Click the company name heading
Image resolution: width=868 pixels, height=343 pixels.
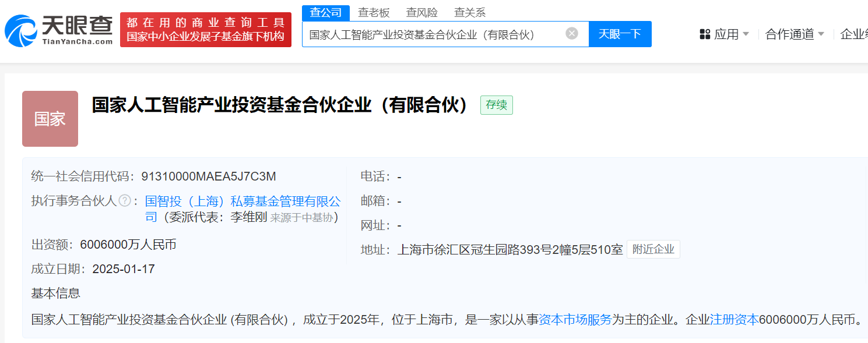point(281,105)
